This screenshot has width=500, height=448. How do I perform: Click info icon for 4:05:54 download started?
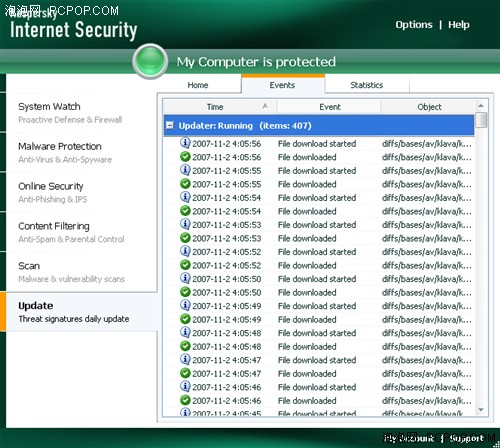pos(185,197)
